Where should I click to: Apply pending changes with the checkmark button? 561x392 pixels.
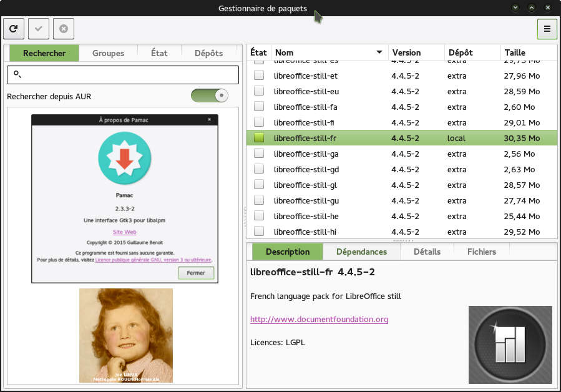(39, 29)
